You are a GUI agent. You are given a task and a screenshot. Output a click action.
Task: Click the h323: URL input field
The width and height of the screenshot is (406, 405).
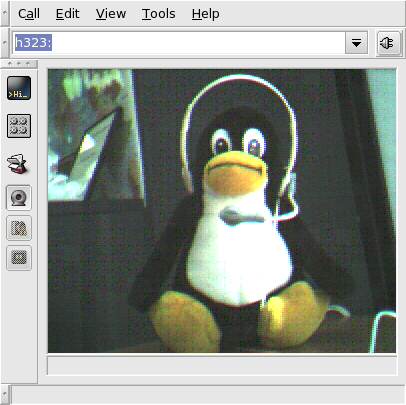[x=179, y=43]
